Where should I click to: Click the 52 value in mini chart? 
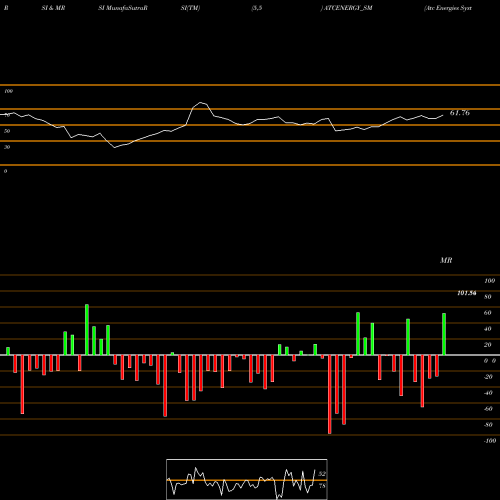click(322, 474)
